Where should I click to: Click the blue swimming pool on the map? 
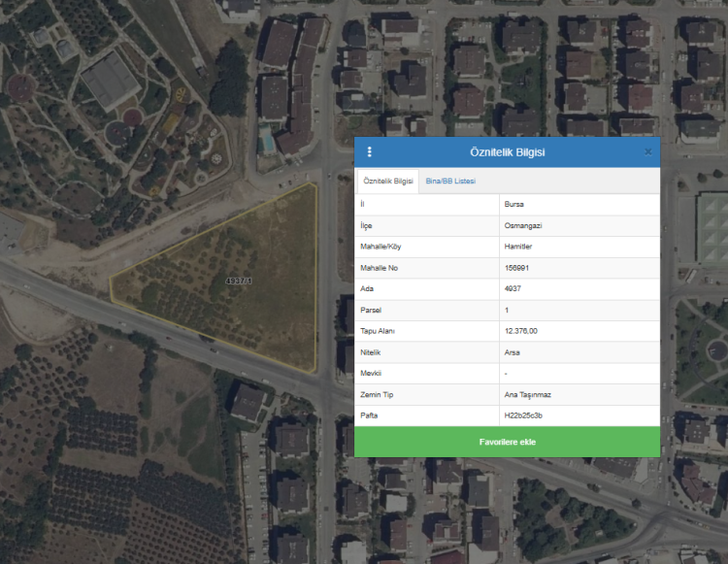tap(266, 142)
